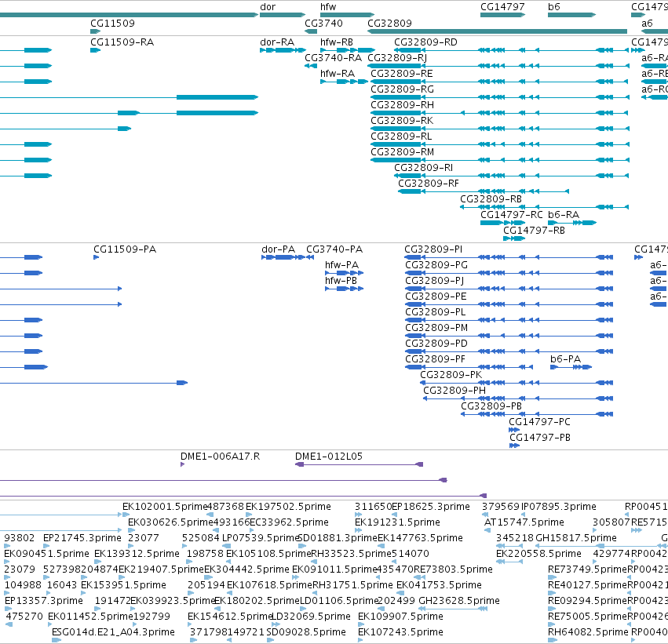Select the b6-RA transcript label
This screenshot has height=644, width=668.
tap(564, 215)
